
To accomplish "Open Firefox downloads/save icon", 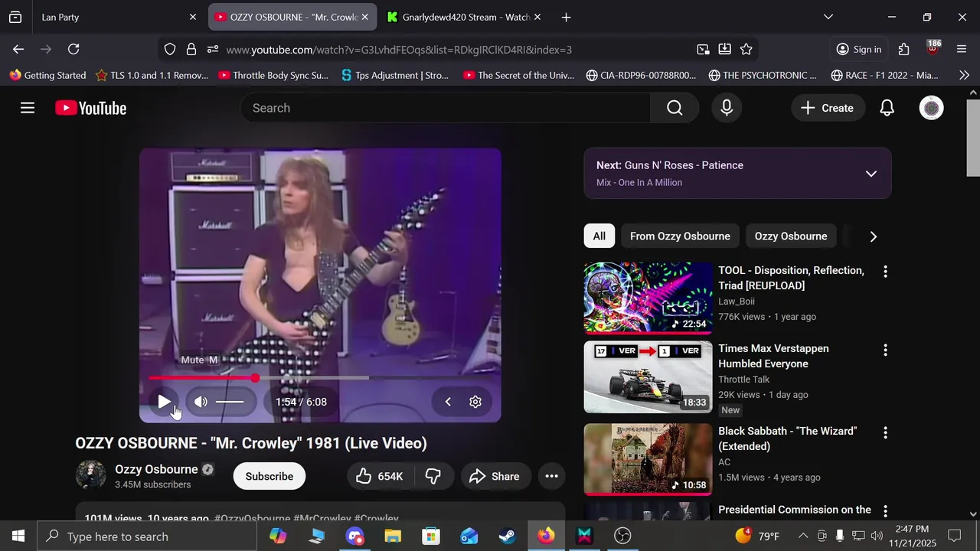I will [724, 49].
